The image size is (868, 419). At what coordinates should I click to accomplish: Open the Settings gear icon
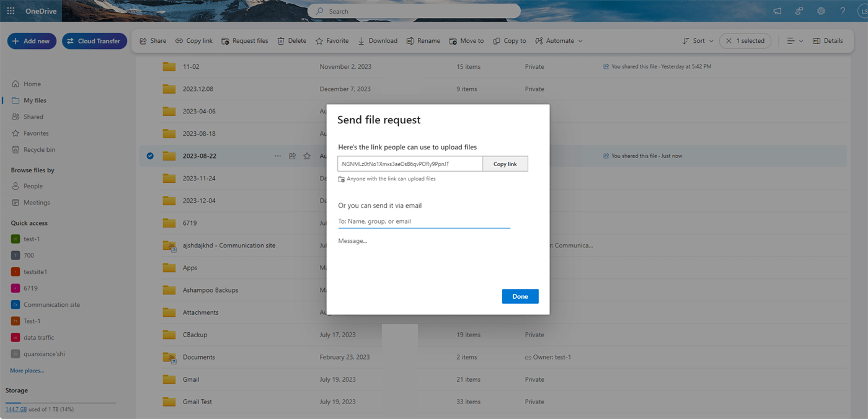click(x=821, y=11)
